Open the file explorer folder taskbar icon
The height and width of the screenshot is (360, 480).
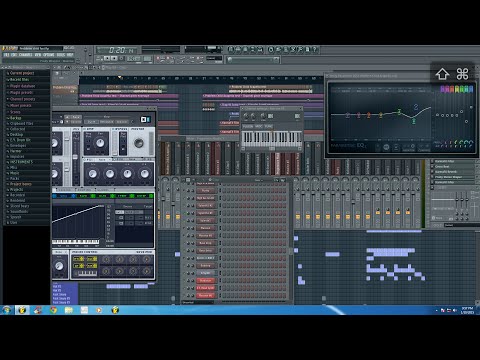click(x=69, y=310)
